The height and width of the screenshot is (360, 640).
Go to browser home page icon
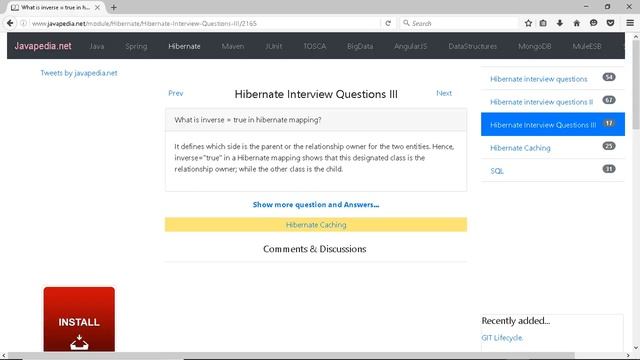pyautogui.click(x=576, y=23)
